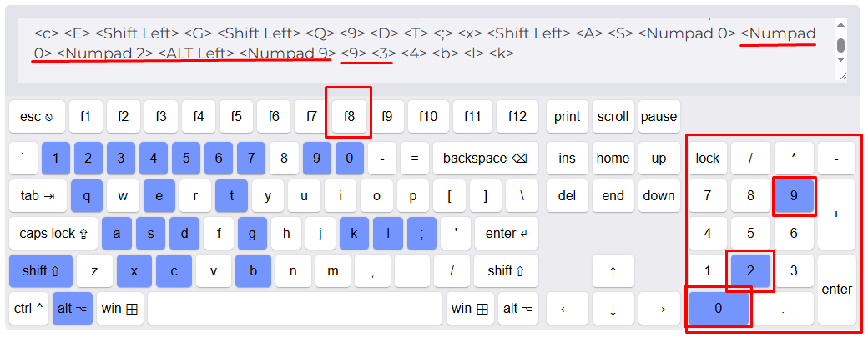The width and height of the screenshot is (868, 338).
Task: Click the main forward slash key
Action: [452, 271]
